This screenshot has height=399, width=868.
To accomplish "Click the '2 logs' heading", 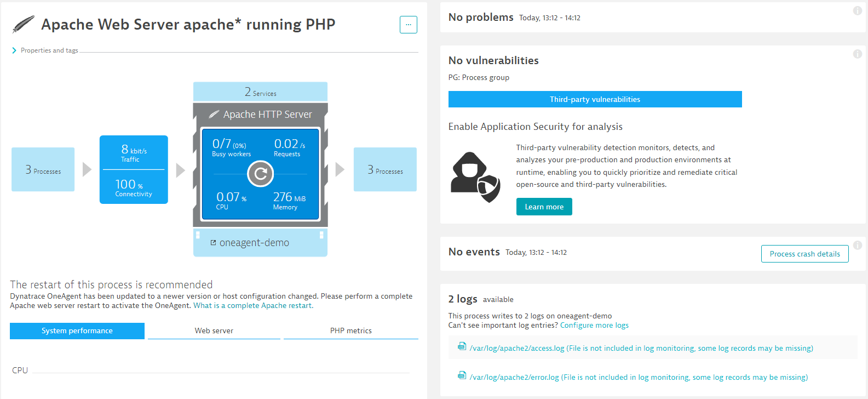I will (x=463, y=299).
